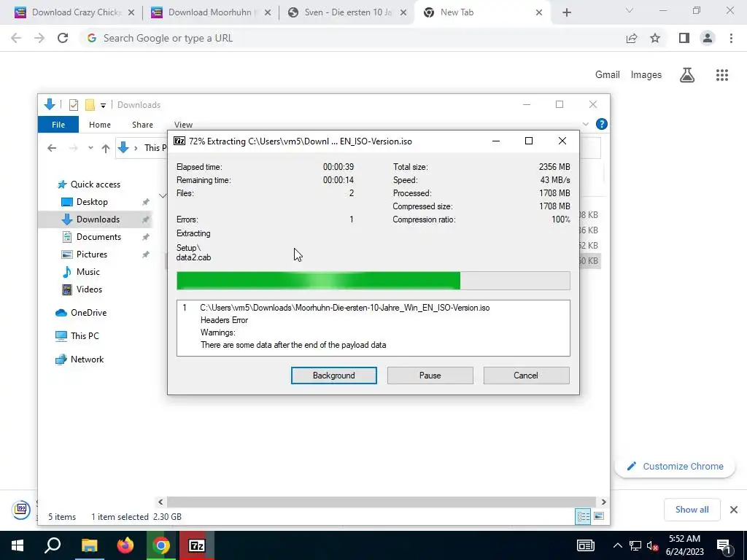Cancel the 7-Zip extraction
Image resolution: width=747 pixels, height=560 pixels.
(526, 376)
